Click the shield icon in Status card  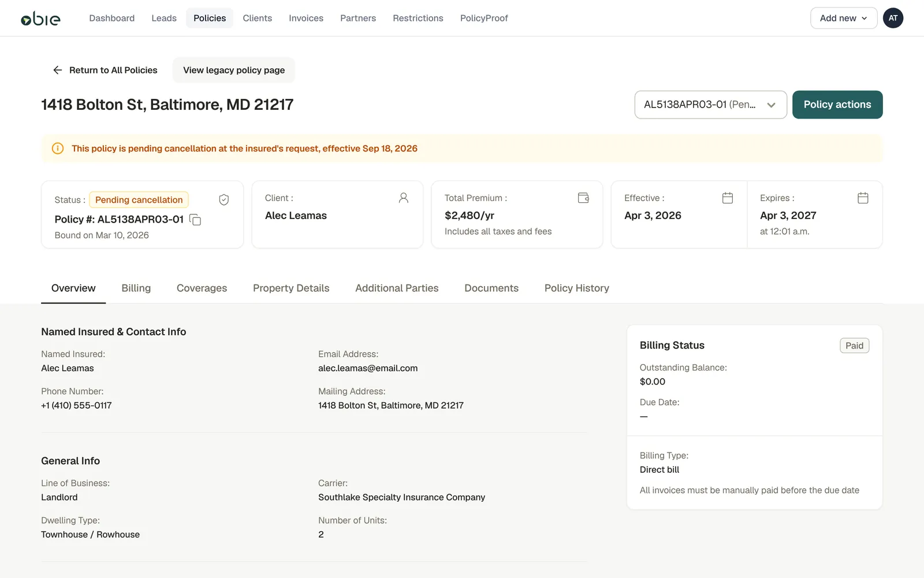[x=224, y=200]
